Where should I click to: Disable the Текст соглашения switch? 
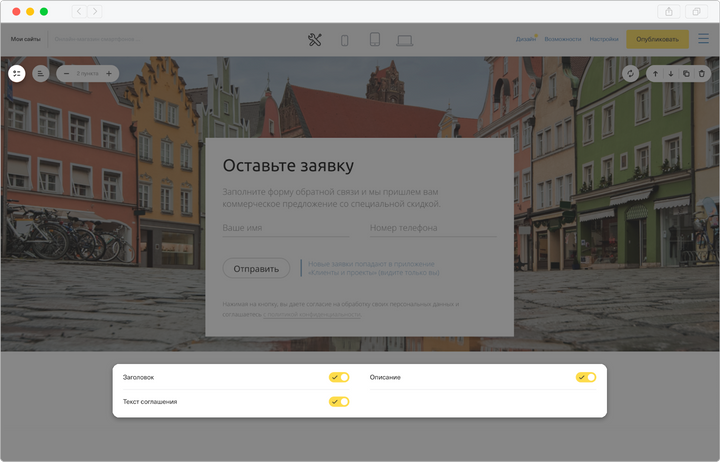(339, 401)
